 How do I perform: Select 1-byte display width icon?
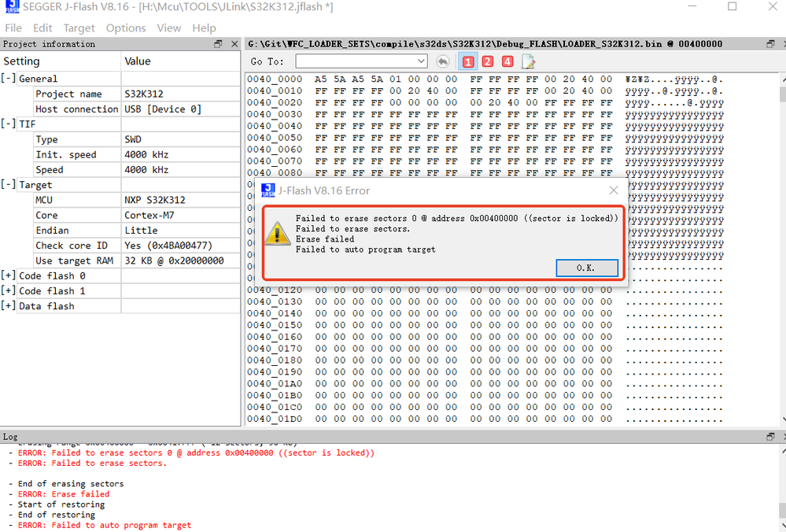(x=467, y=61)
